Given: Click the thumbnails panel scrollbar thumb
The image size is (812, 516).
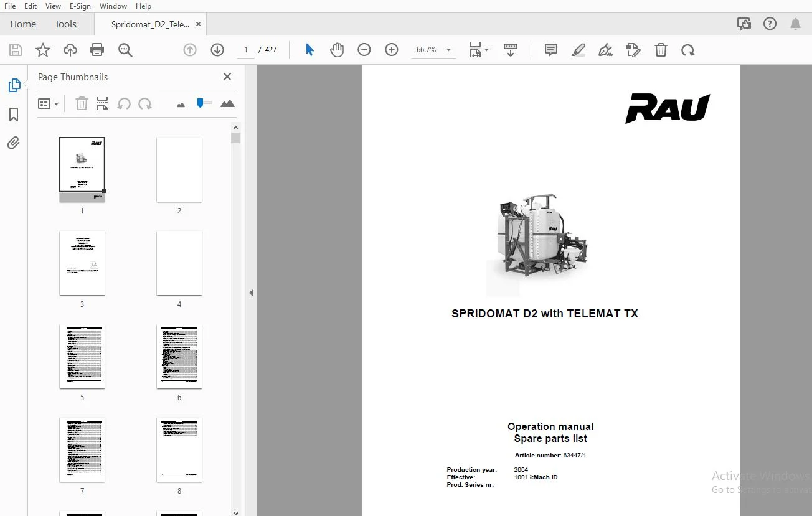Looking at the screenshot, I should click(235, 138).
